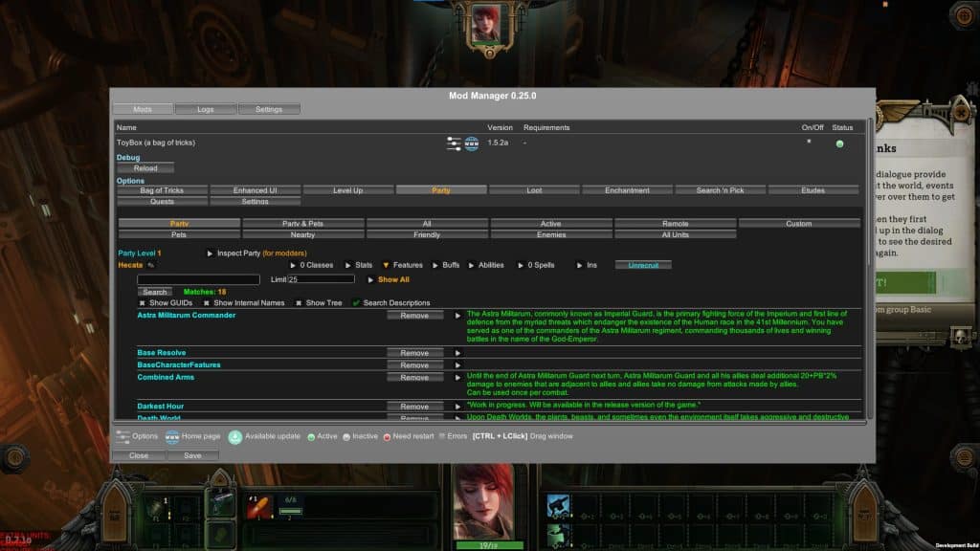Open Bag of Tricks tab
Image resolution: width=980 pixels, height=551 pixels.
point(162,190)
